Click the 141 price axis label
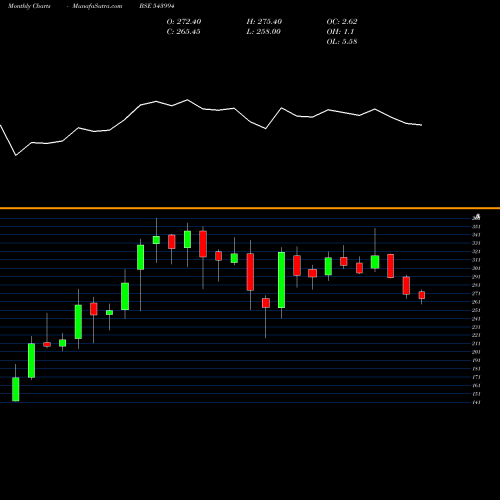This screenshot has width=500, height=500. click(x=476, y=402)
